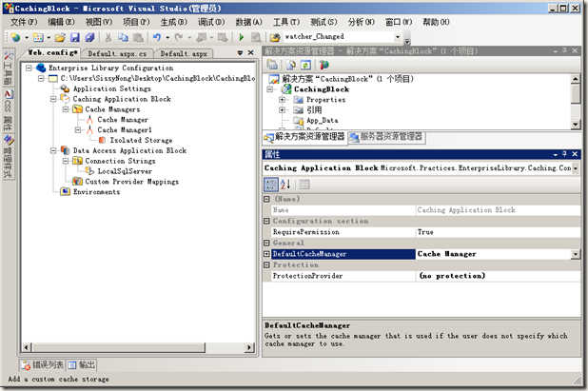This screenshot has width=588, height=391.
Task: Click the Add New Item toolbar icon
Action: (x=38, y=37)
